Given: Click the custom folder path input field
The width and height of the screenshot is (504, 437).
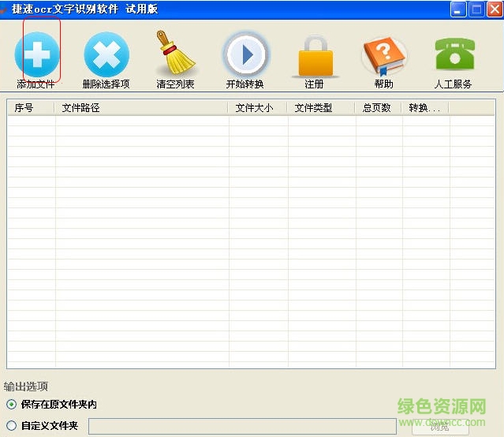Looking at the screenshot, I should pos(242,426).
